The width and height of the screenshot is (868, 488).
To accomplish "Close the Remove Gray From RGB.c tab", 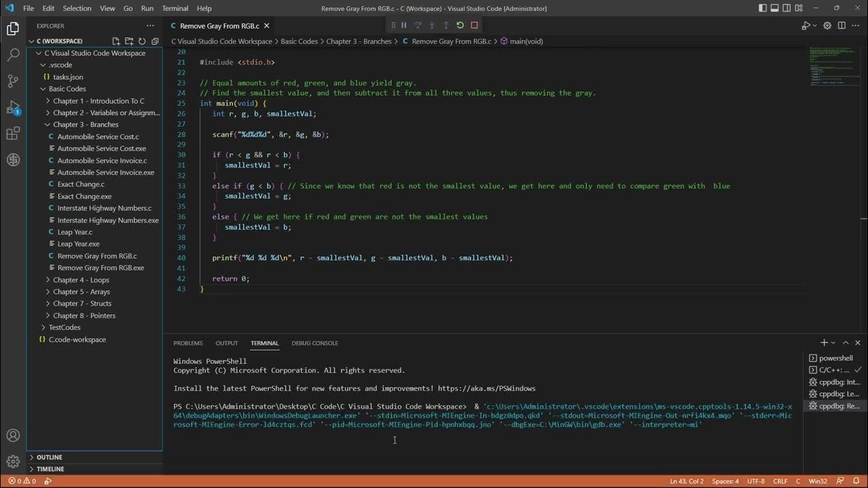I will 267,26.
